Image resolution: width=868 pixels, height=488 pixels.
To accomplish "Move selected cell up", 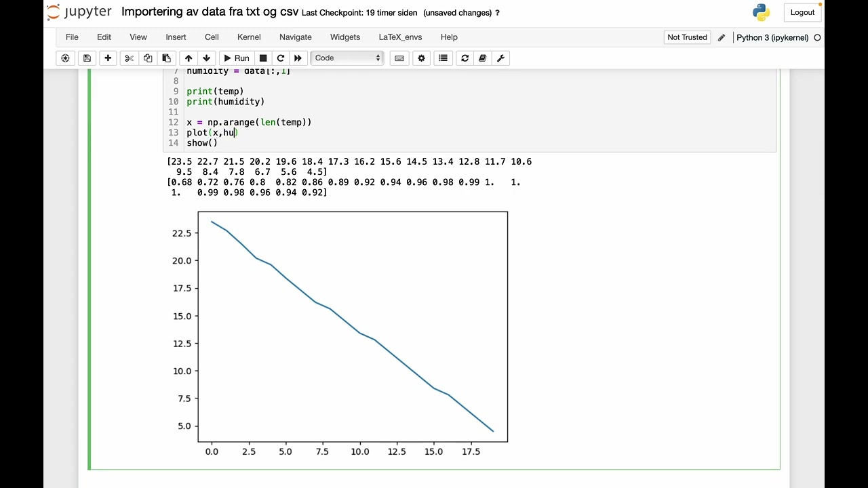I will (x=189, y=58).
